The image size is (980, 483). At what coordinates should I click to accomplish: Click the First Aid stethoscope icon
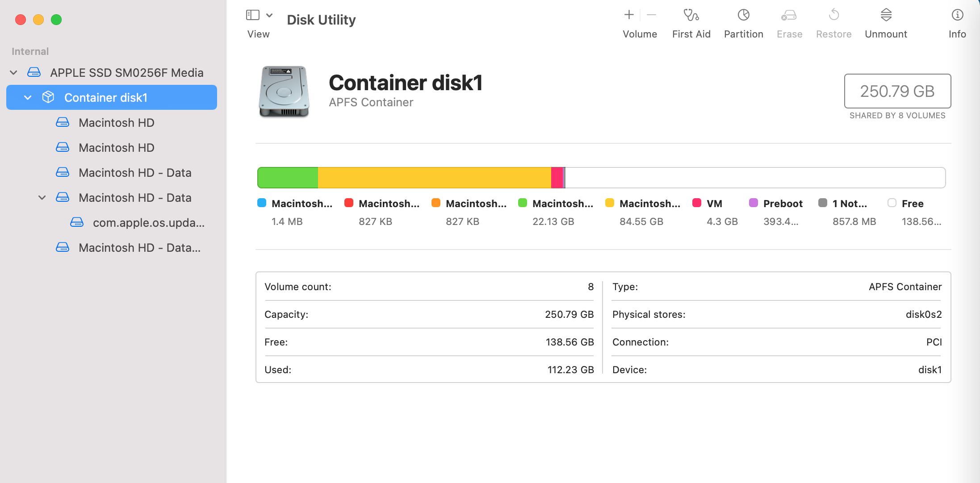(691, 16)
